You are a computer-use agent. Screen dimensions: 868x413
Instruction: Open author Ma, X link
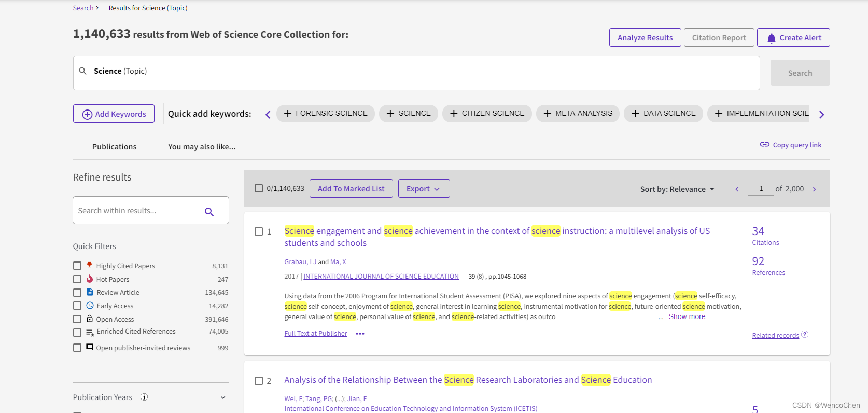click(338, 262)
